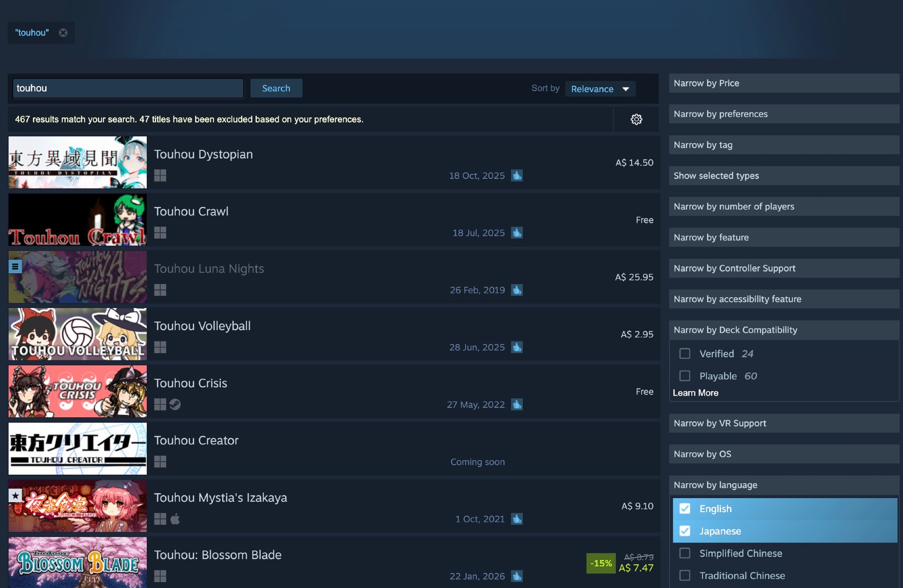Enable the Verified Deck compatibility checkbox
The width and height of the screenshot is (903, 588).
tap(685, 354)
